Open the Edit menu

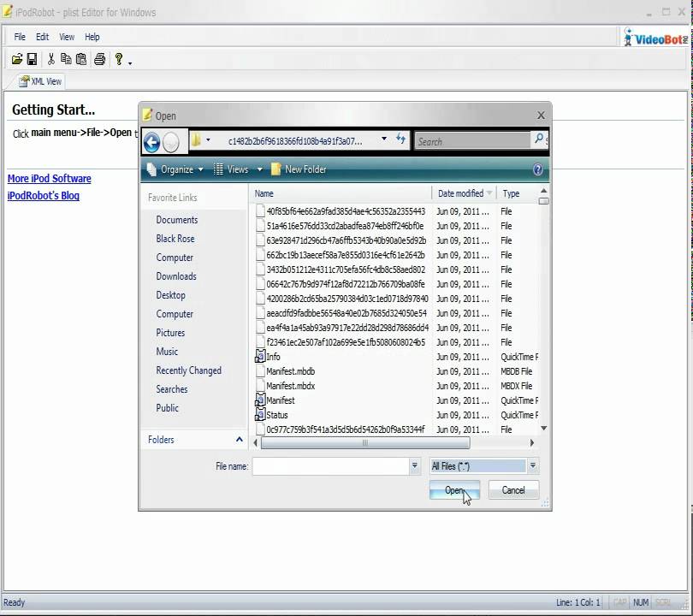coord(43,37)
